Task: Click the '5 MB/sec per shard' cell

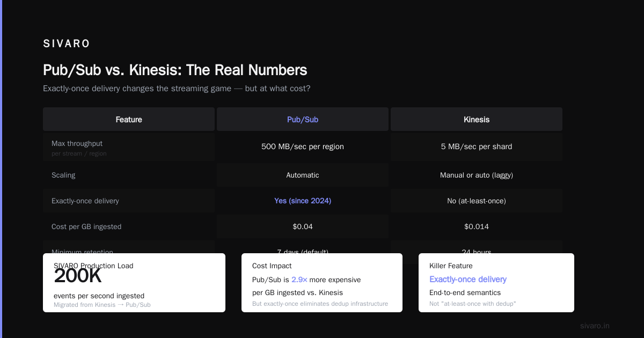Action: (477, 146)
